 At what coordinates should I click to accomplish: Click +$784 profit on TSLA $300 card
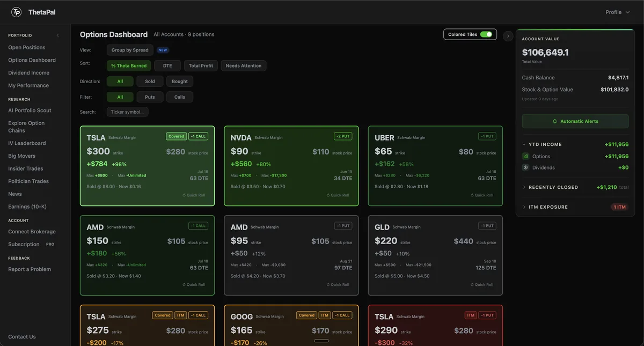click(97, 164)
